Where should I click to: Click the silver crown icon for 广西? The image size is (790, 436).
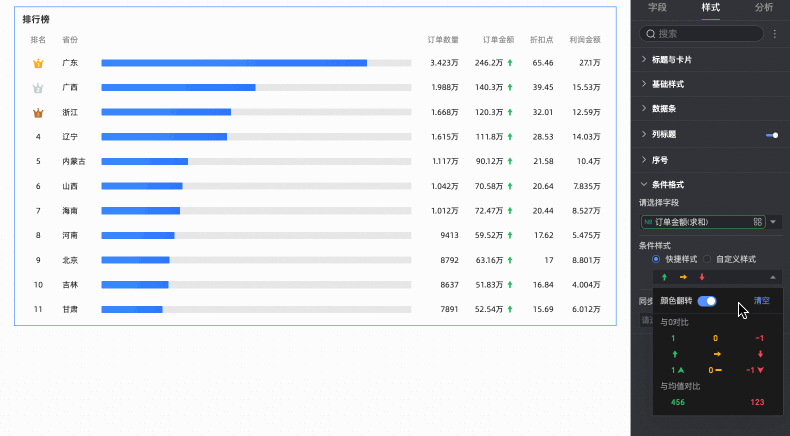coord(38,88)
